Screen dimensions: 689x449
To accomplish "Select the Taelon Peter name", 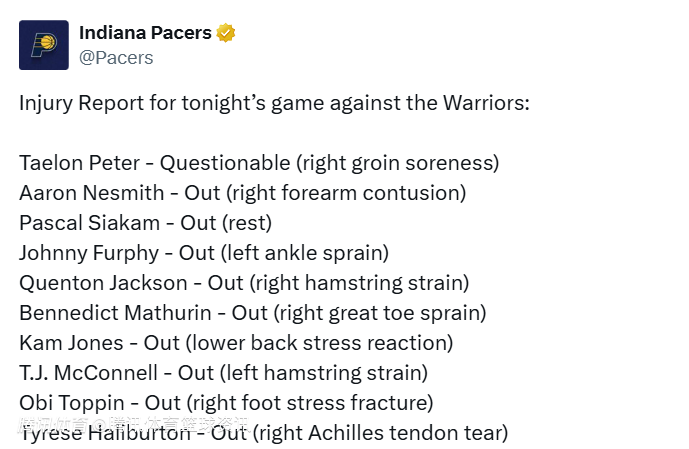I will click(x=76, y=163).
